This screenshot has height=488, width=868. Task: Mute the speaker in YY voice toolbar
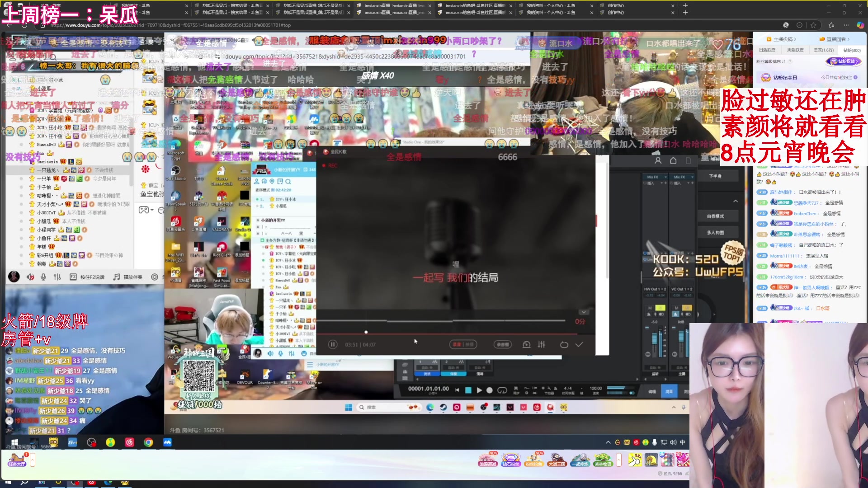tap(30, 277)
